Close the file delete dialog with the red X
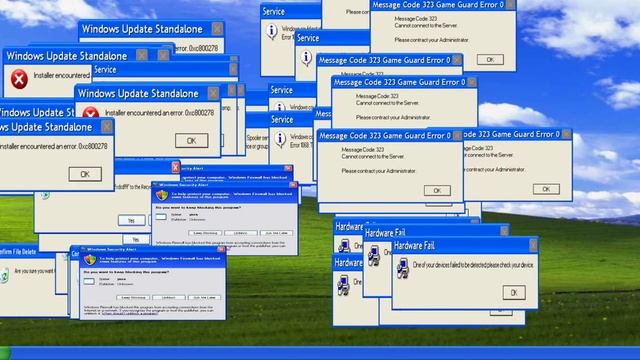The image size is (640, 360). 175,167
